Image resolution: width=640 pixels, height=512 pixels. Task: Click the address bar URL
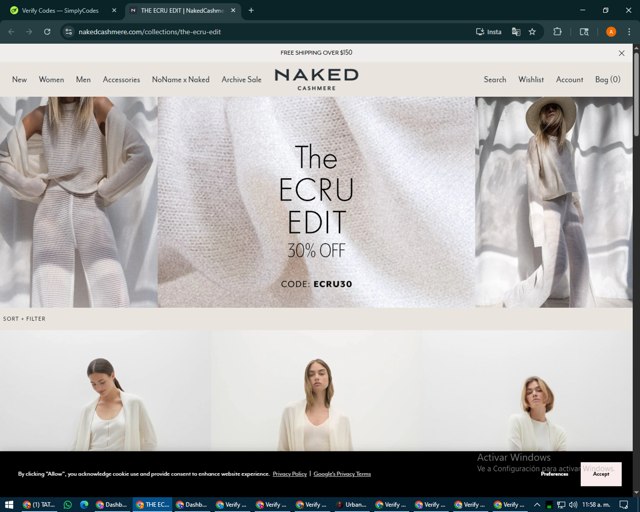149,32
